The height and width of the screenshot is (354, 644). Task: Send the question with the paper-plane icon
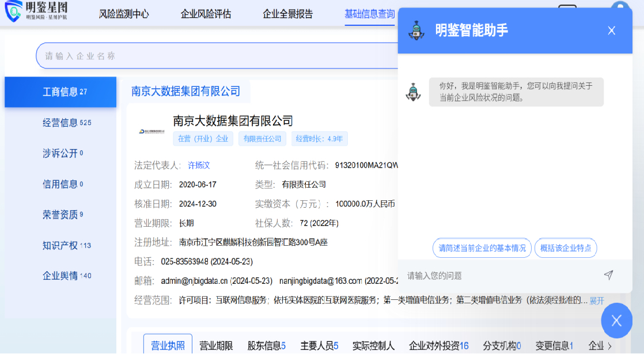pyautogui.click(x=608, y=275)
